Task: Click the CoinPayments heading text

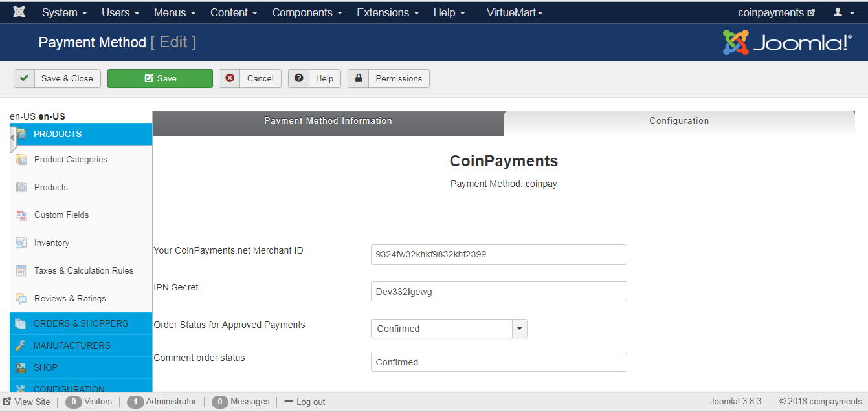Action: coord(504,160)
